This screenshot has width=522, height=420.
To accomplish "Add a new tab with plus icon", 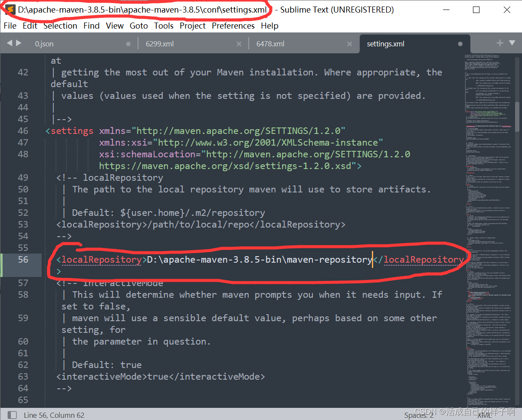I will click(x=500, y=42).
